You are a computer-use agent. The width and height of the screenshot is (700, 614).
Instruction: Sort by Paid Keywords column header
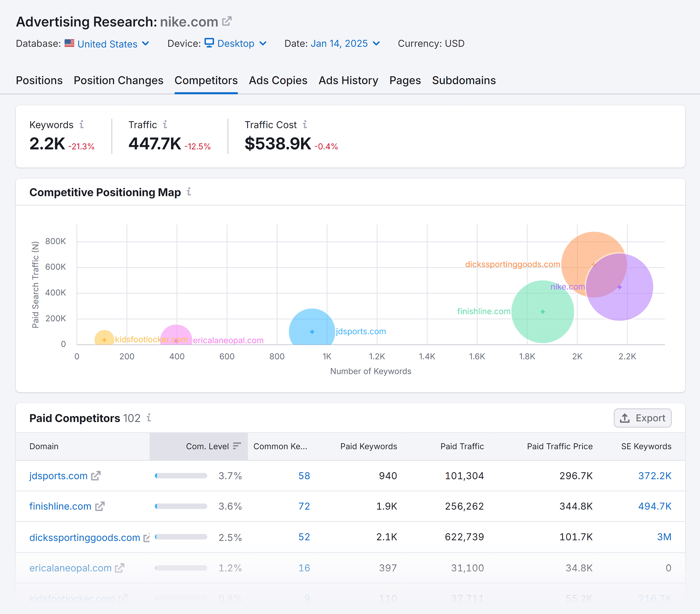[x=368, y=446]
